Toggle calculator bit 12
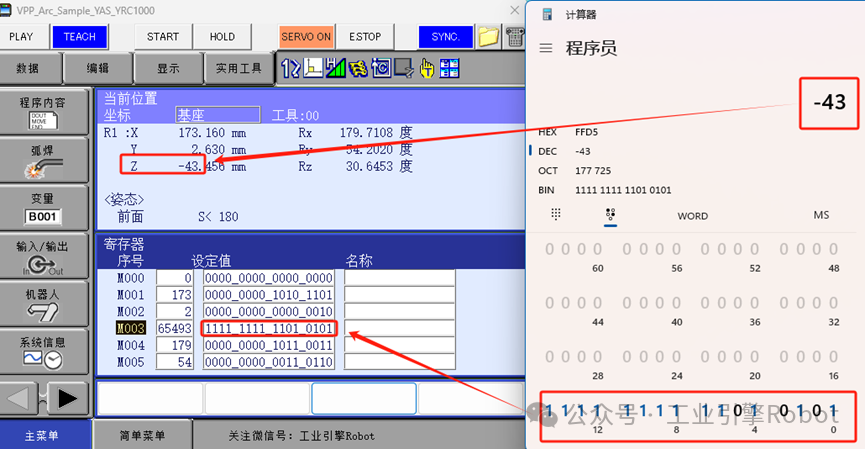Screen dimensions: 865x449 tap(597, 410)
